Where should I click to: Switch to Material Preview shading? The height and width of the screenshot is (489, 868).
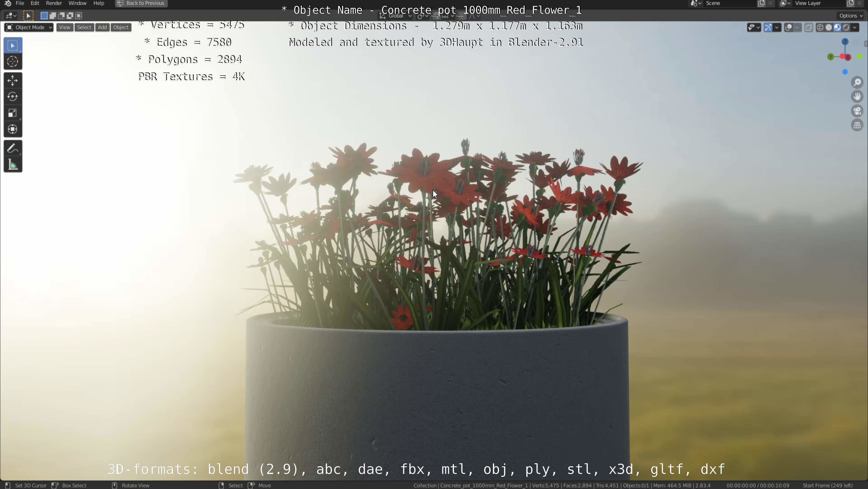click(x=837, y=28)
